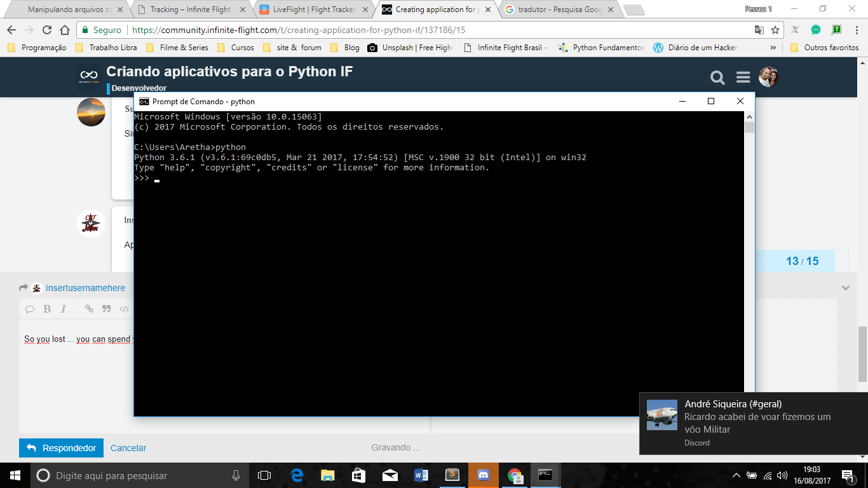Open Microsoft Store from the taskbar
The image size is (868, 488).
pyautogui.click(x=358, y=475)
